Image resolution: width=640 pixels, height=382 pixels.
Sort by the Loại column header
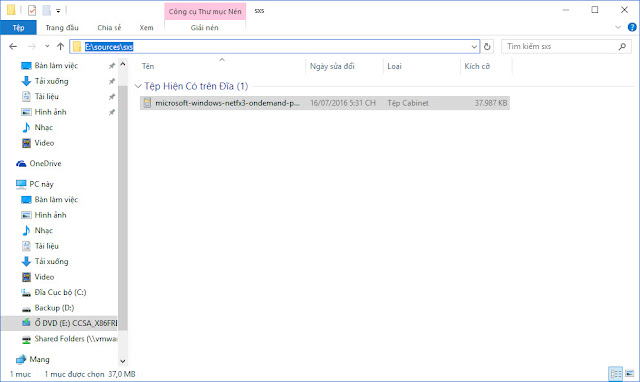(422, 66)
